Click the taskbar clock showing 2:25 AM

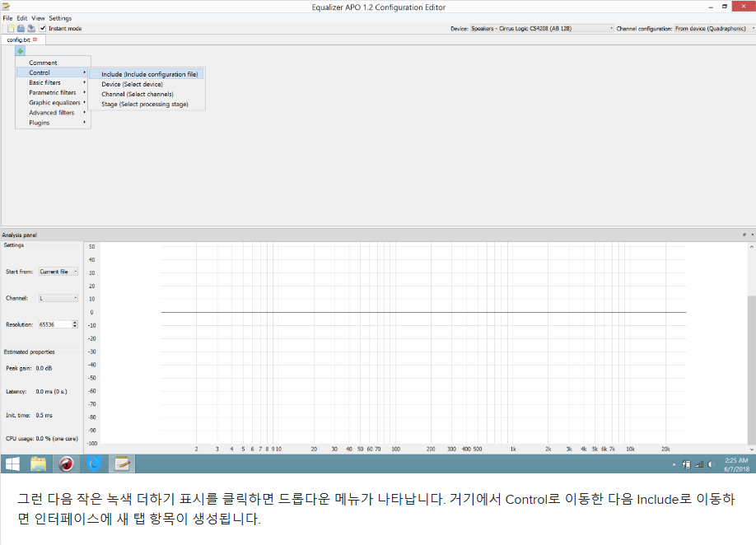point(736,464)
